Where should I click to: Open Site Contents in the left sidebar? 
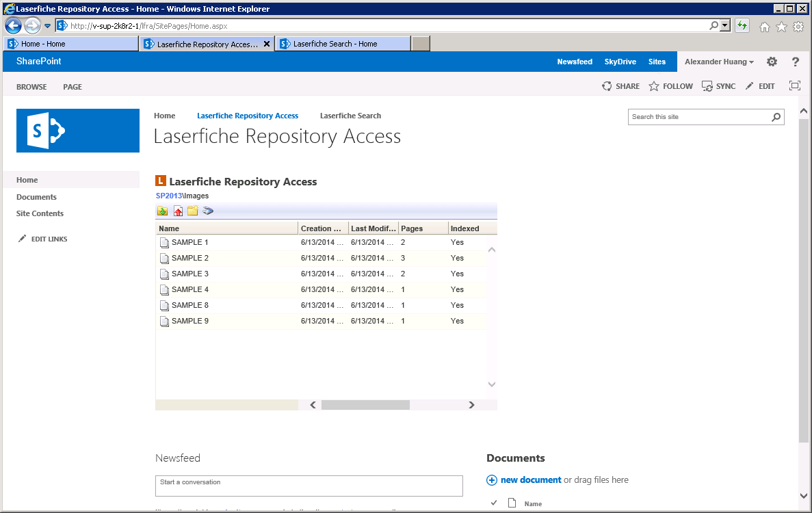(x=40, y=214)
